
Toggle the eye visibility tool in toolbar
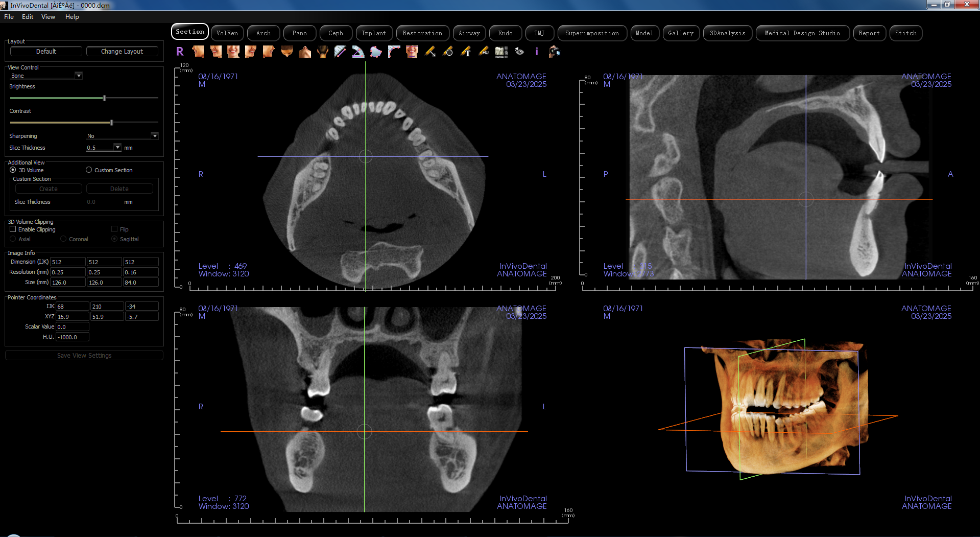519,52
